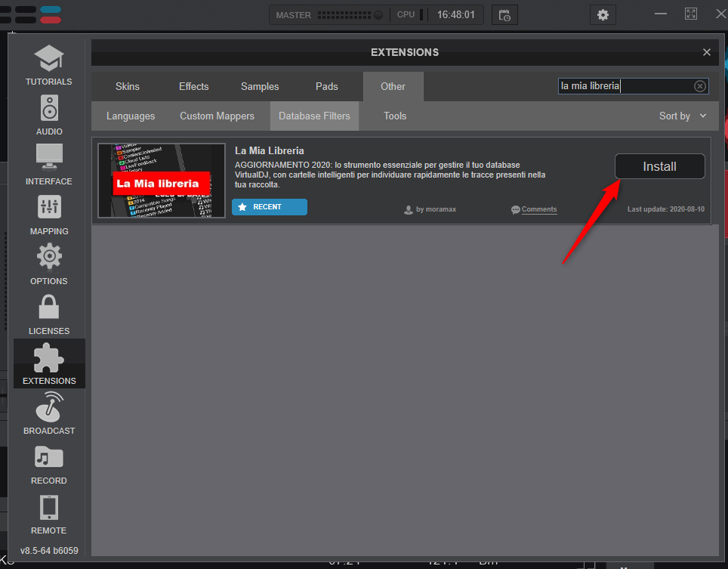This screenshot has height=569, width=728.
Task: Open the Tutorials section
Action: 49,65
